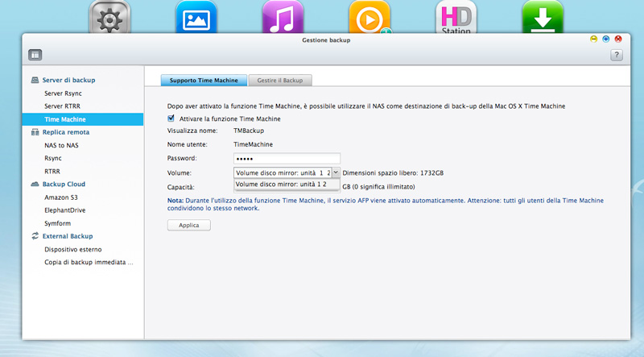
Task: Launch the Music Station icon
Action: pyautogui.click(x=283, y=18)
